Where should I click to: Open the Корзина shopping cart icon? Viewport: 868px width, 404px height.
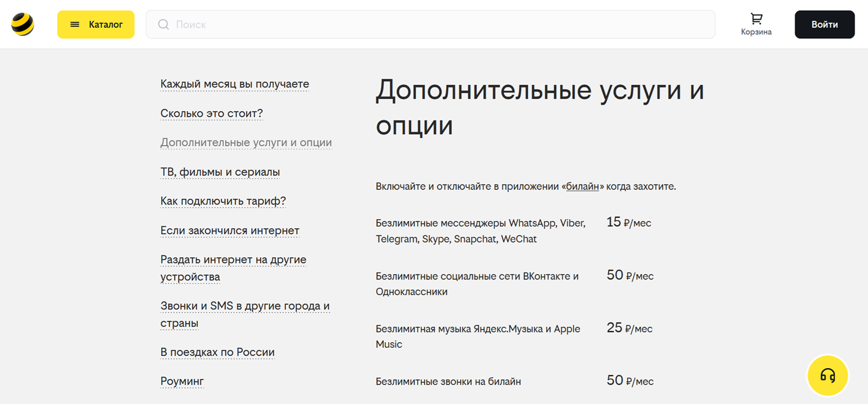point(756,19)
